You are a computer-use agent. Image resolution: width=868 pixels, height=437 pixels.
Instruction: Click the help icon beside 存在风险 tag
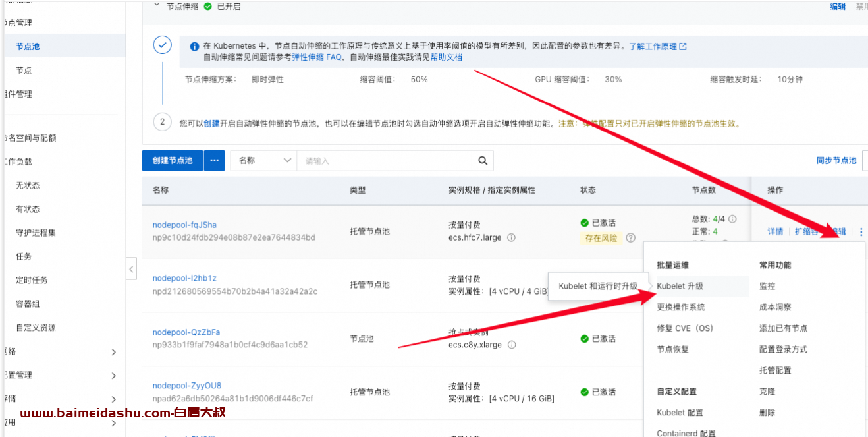coord(630,238)
